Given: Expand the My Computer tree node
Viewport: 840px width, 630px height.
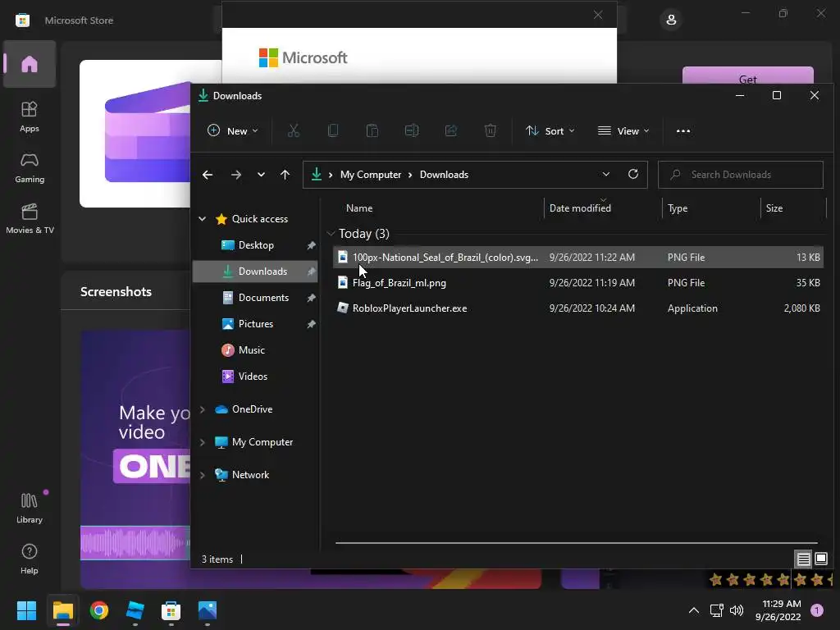Looking at the screenshot, I should point(203,442).
